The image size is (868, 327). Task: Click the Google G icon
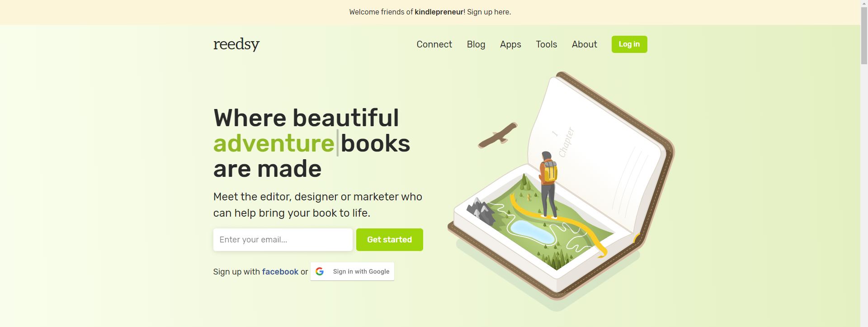pyautogui.click(x=320, y=271)
